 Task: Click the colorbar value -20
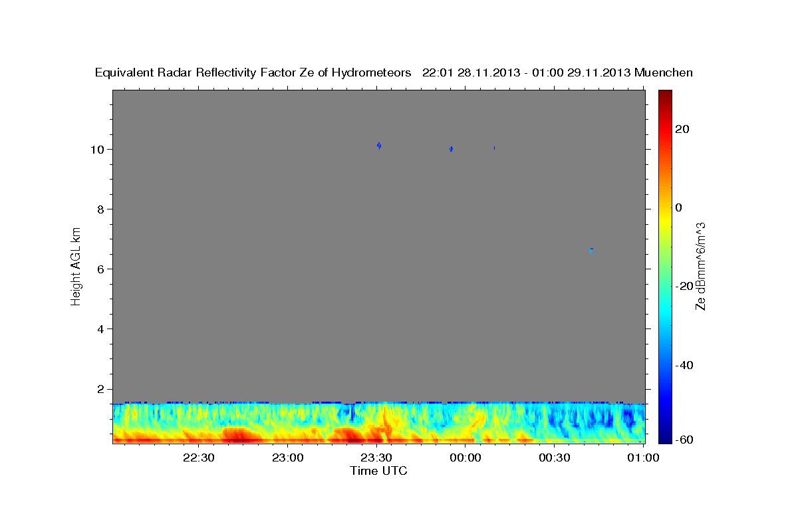(x=684, y=286)
